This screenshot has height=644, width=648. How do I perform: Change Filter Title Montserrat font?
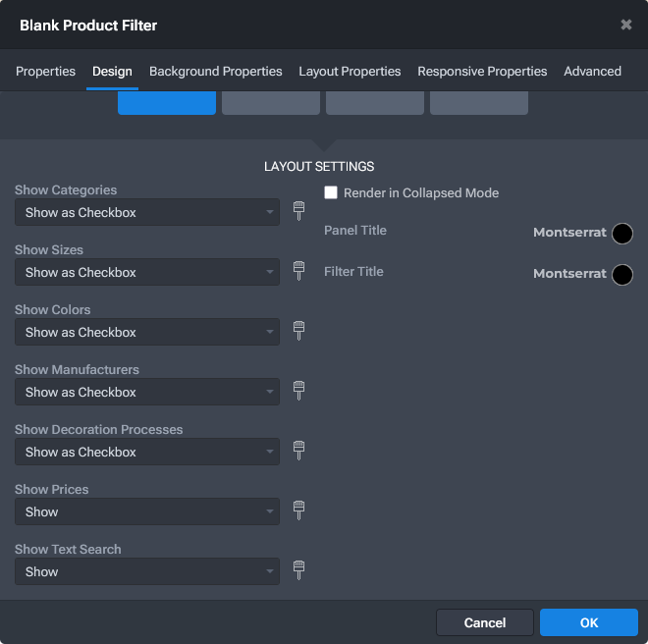[569, 274]
